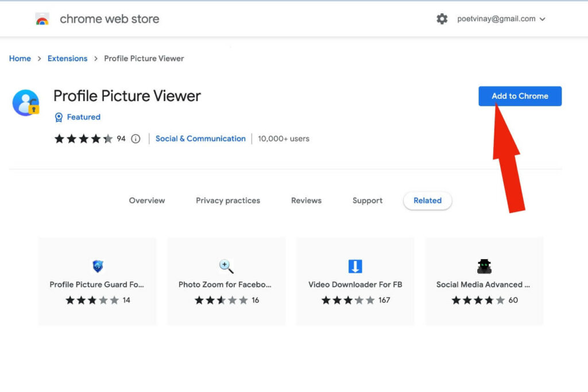Viewport: 588px width, 392px height.
Task: Click star rating on Profile Picture Guard card
Action: click(92, 300)
